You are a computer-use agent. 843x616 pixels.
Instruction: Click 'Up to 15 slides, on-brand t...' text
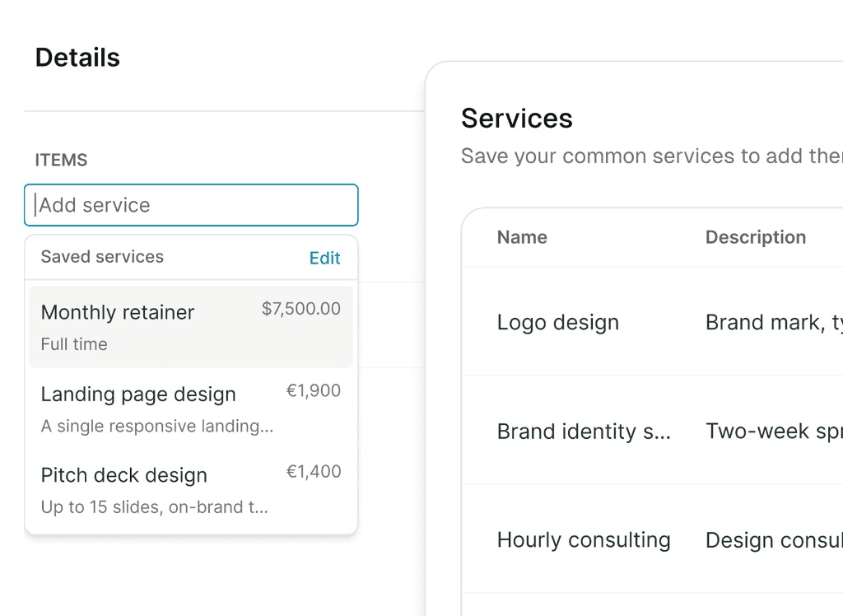[x=154, y=507]
